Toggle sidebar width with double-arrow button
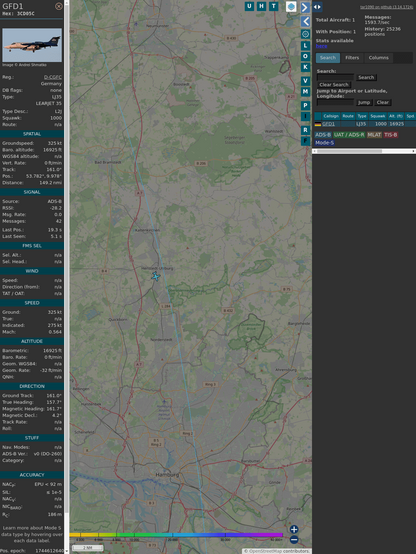 317,7
